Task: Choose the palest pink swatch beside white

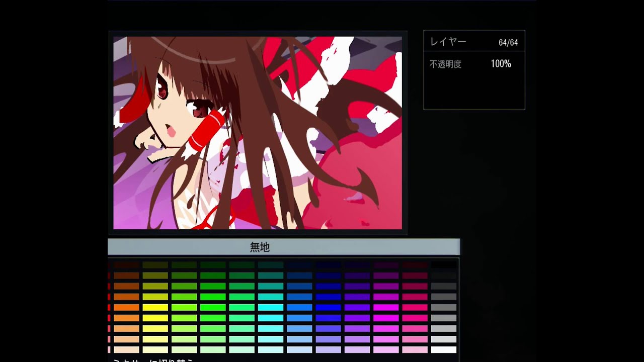Action: [x=415, y=349]
